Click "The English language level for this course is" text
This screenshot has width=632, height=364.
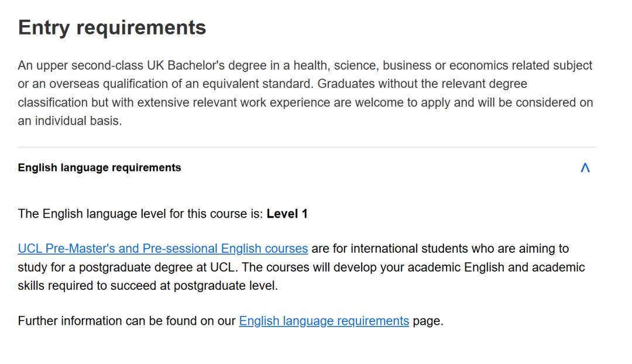(x=140, y=214)
